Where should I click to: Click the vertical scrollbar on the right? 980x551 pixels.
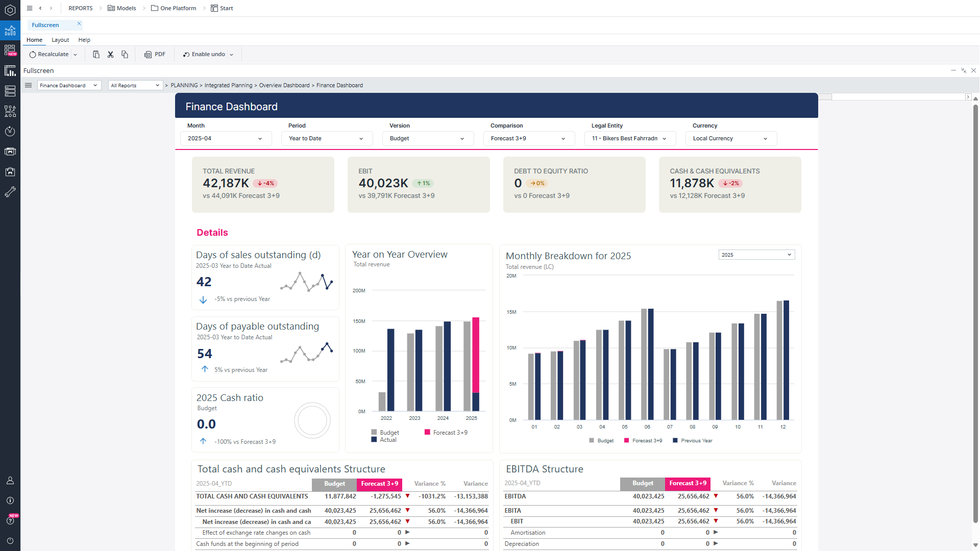(975, 306)
